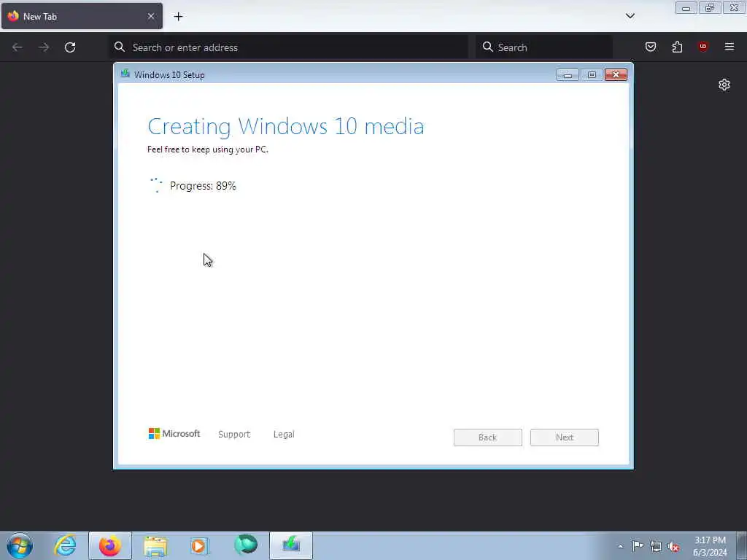Close the New Tab tab
Image resolution: width=747 pixels, height=560 pixels.
tap(151, 16)
